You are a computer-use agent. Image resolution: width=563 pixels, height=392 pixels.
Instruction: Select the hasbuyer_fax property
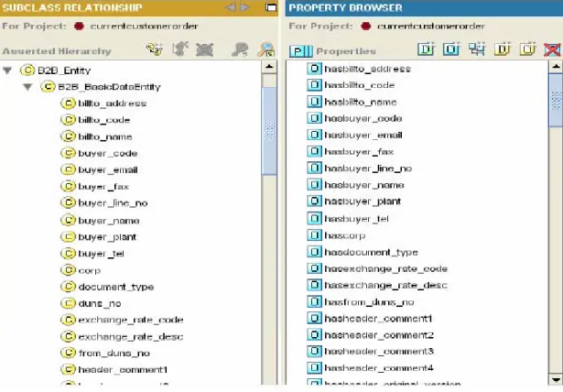tap(359, 152)
